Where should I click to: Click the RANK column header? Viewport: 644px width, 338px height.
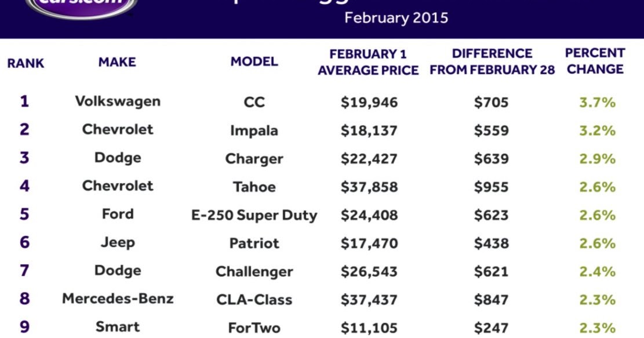[26, 63]
